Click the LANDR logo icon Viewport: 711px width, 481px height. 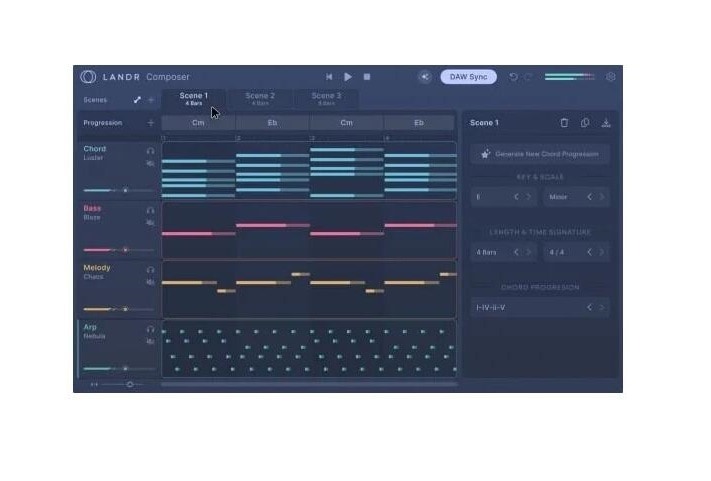pos(88,77)
